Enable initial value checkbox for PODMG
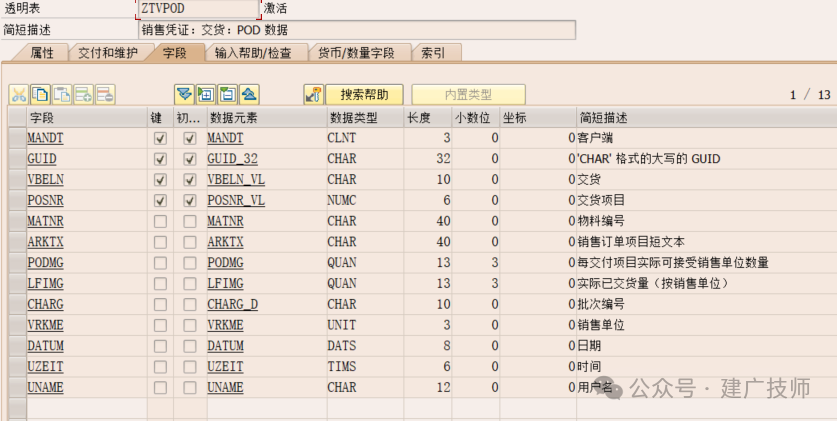 (x=189, y=263)
